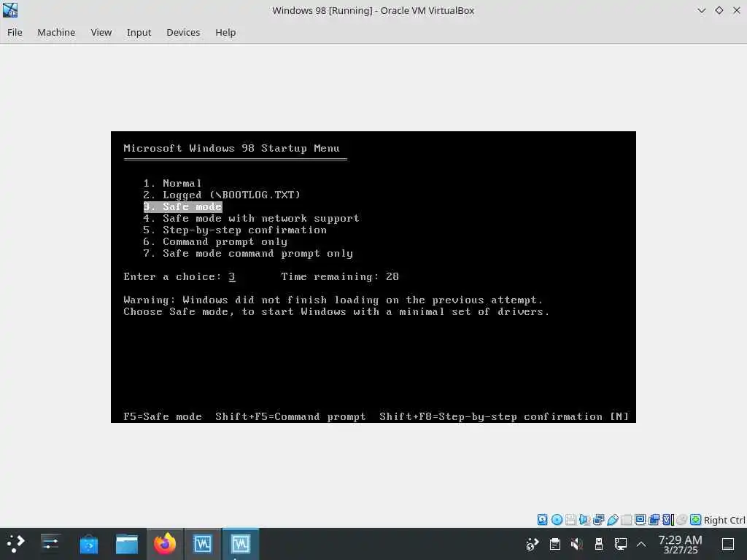Expand hidden system tray icons
Image resolution: width=747 pixels, height=560 pixels.
pos(641,544)
